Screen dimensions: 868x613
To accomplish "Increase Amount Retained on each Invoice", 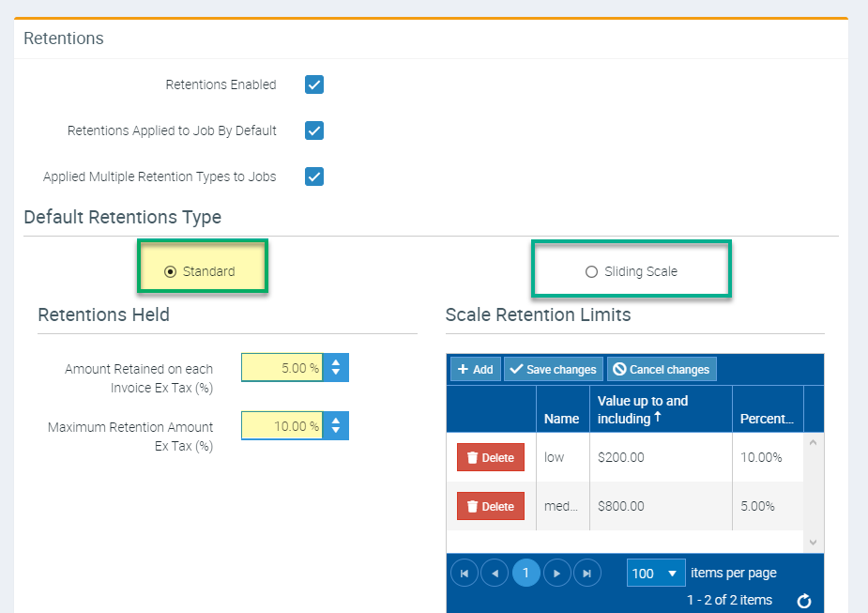I will [336, 362].
